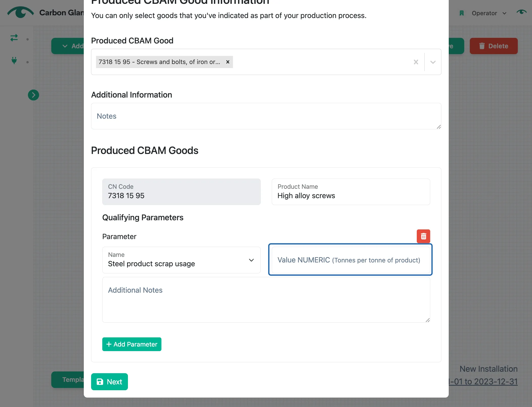532x407 pixels.
Task: Edit the Product Name field
Action: [x=351, y=192]
